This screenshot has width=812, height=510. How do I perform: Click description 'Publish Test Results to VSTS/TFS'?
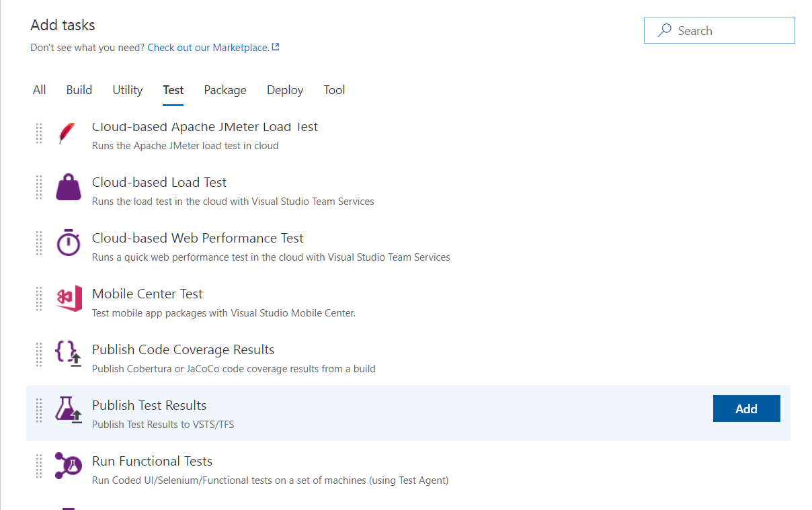tap(163, 425)
